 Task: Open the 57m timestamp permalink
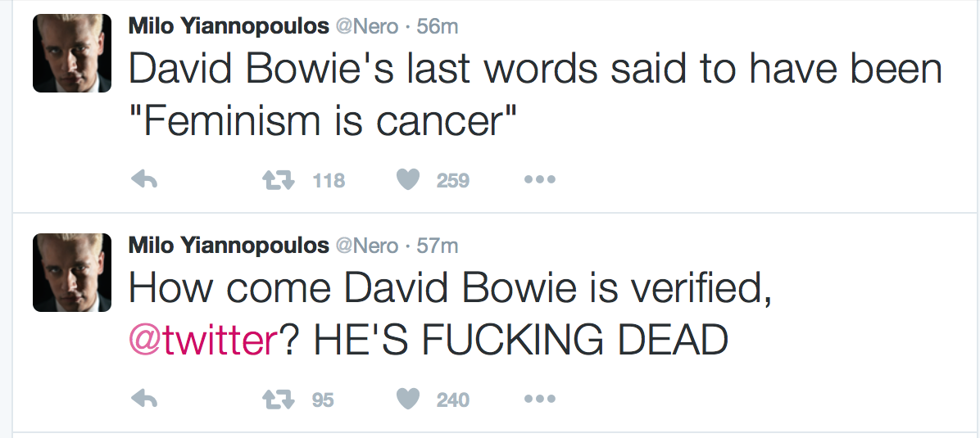pos(438,245)
